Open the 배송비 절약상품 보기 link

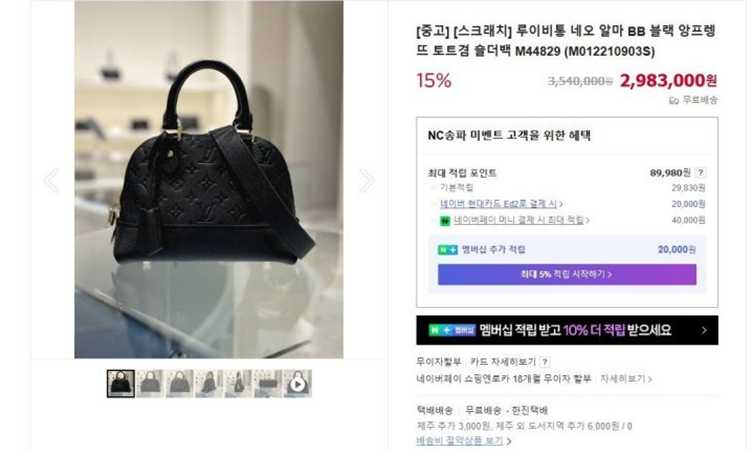pos(460,440)
